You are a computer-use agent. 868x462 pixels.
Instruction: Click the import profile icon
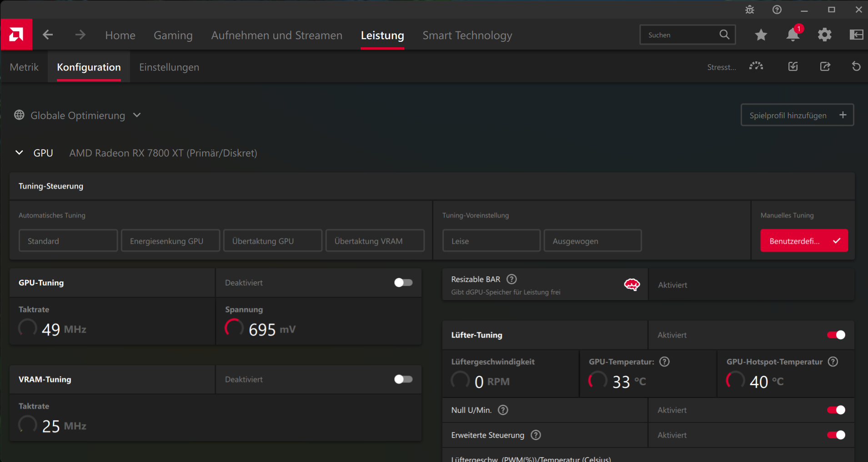click(793, 66)
